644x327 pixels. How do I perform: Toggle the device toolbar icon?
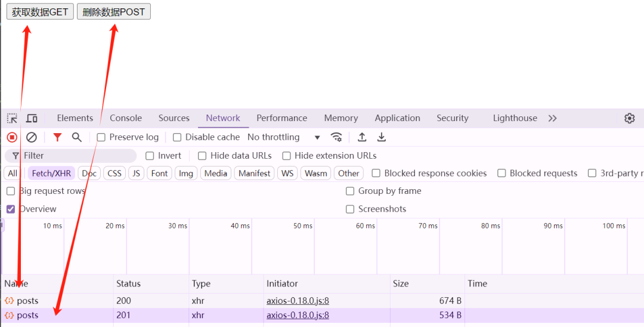32,118
